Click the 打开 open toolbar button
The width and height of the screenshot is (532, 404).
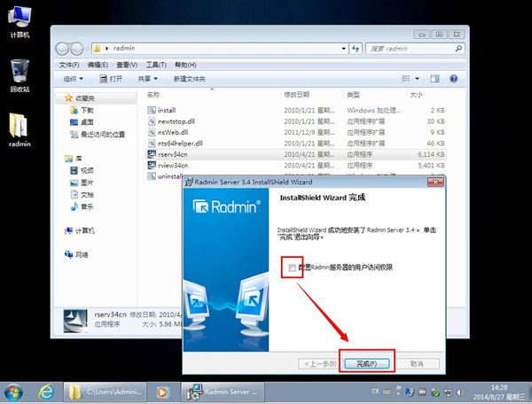(111, 79)
